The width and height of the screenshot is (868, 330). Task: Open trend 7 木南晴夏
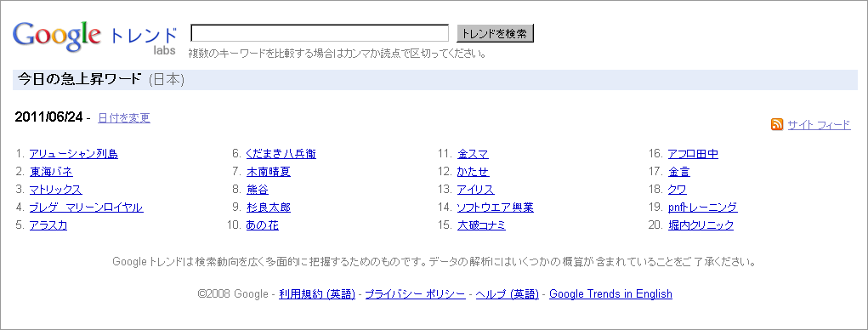(269, 172)
